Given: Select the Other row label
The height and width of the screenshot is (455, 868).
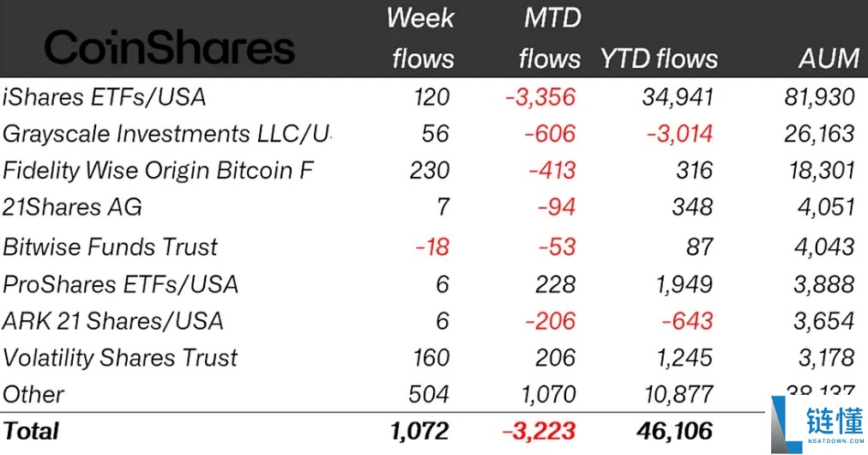Looking at the screenshot, I should click(33, 394).
